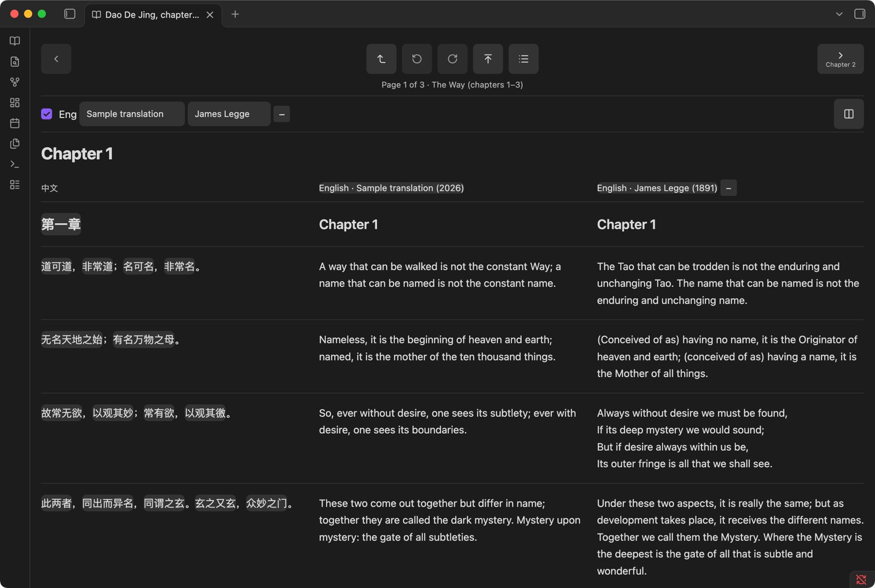Uncheck the Eng checkbox

[x=46, y=114]
